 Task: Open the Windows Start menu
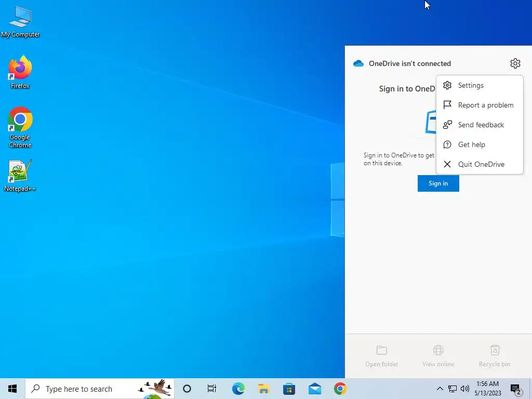coord(12,389)
